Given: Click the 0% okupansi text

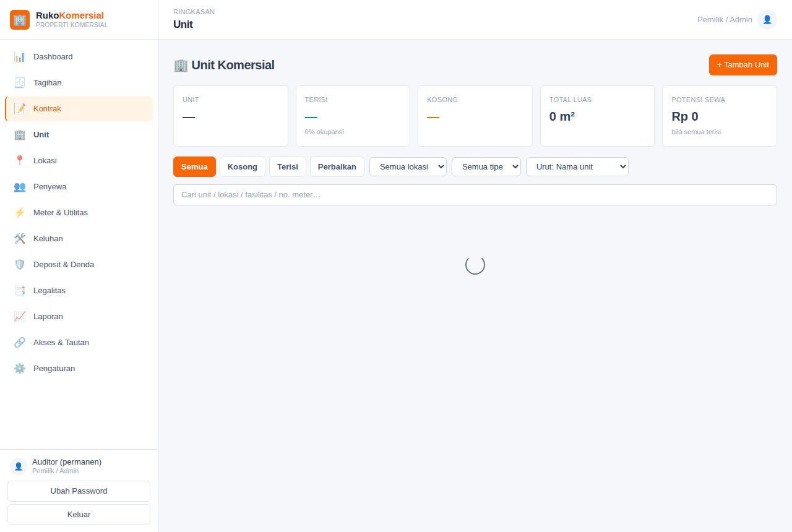Looking at the screenshot, I should pos(324,132).
